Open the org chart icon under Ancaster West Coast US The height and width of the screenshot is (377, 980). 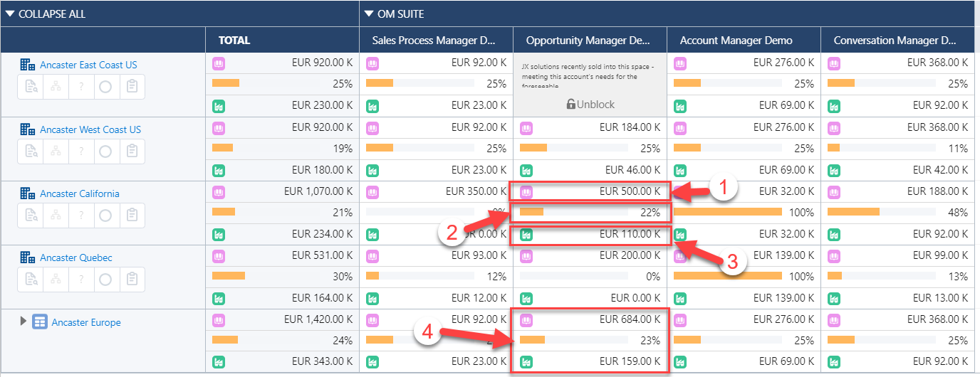[x=57, y=152]
